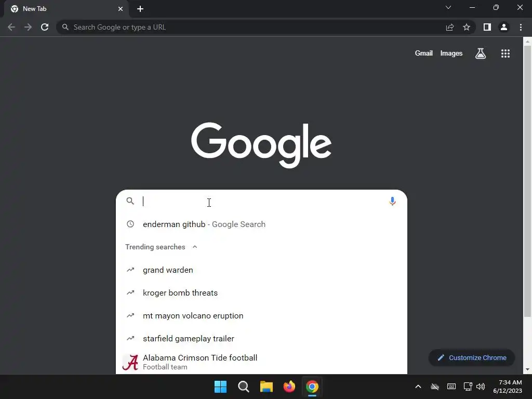Launch Firefox from the taskbar
The height and width of the screenshot is (399, 532).
click(289, 387)
